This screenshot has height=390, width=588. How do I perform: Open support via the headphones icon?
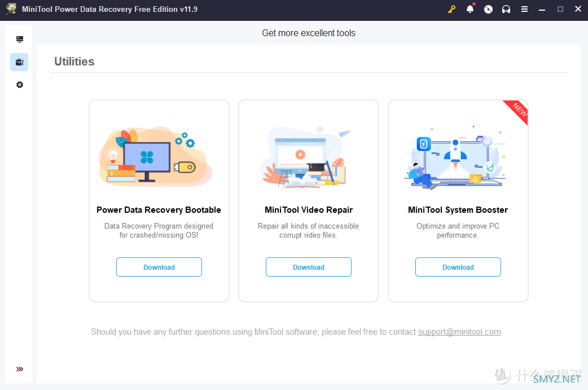(506, 10)
